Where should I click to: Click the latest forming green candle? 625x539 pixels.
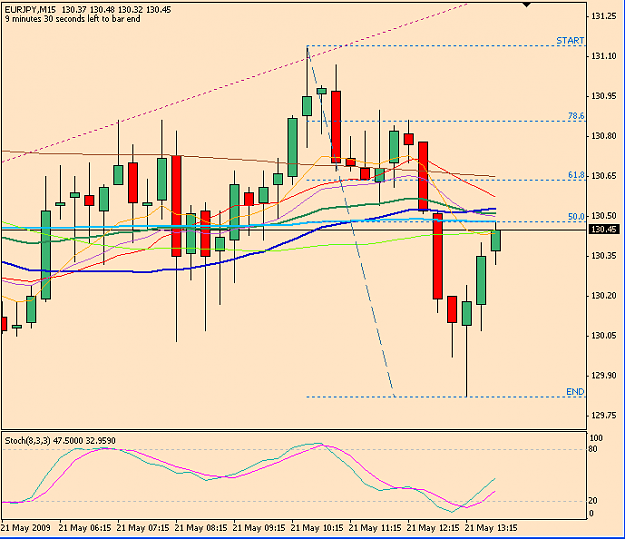(496, 240)
